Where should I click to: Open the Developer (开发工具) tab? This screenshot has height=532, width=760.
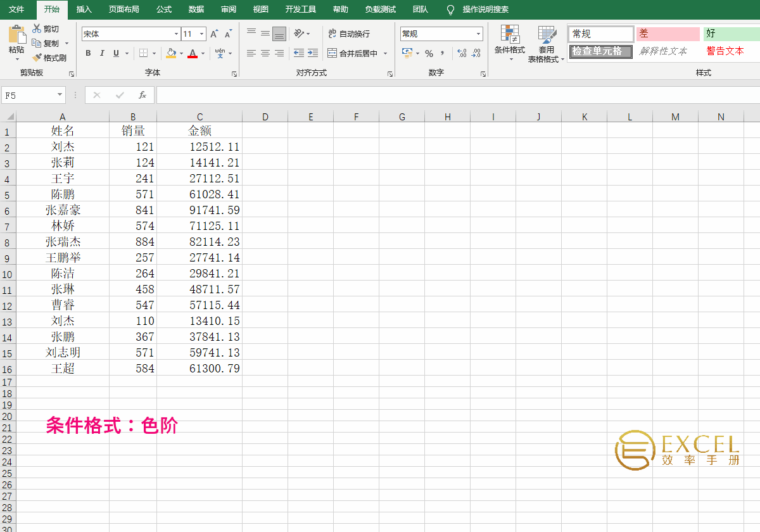tap(301, 9)
